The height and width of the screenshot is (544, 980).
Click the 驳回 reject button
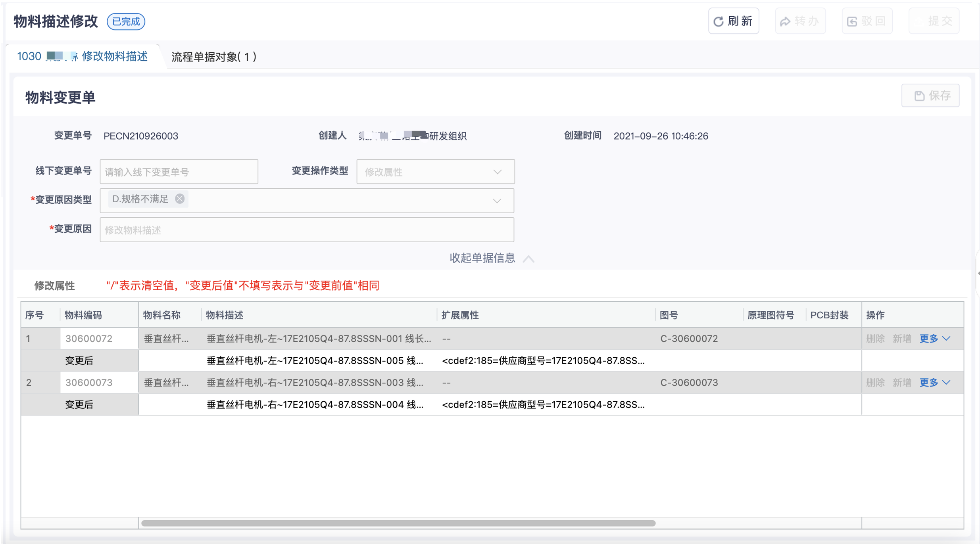(x=867, y=21)
